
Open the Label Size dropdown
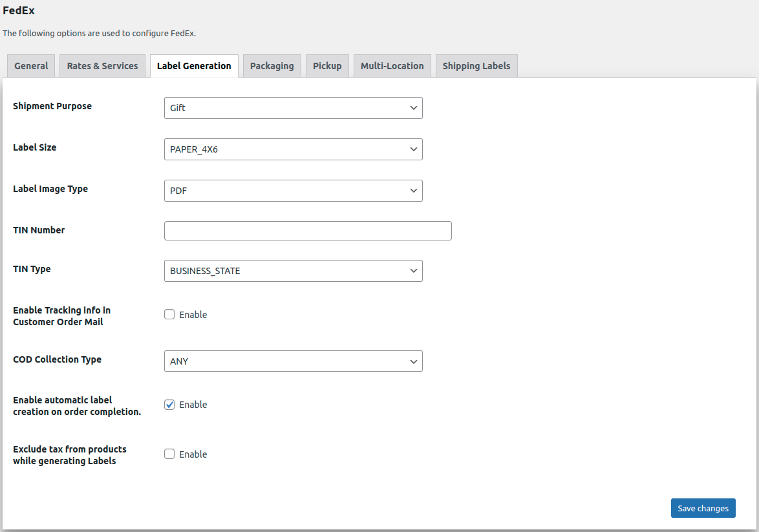293,149
